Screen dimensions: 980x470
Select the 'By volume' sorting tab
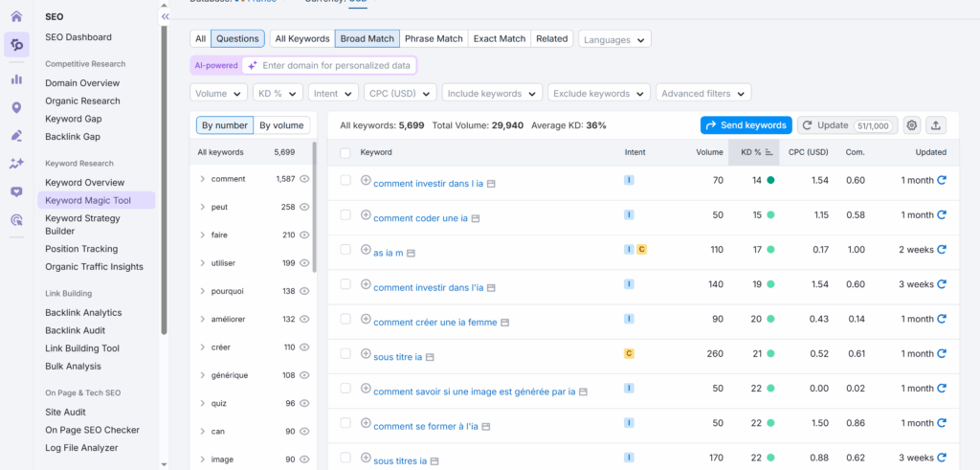pos(281,125)
